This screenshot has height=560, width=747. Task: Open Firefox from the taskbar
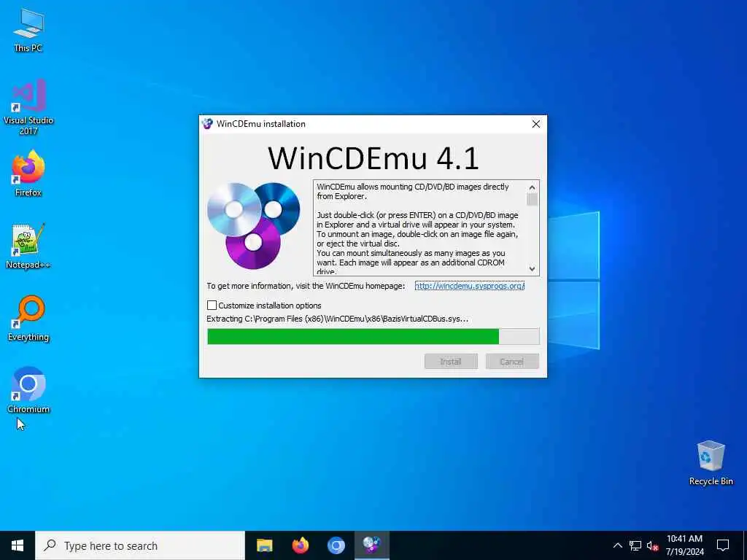click(300, 545)
